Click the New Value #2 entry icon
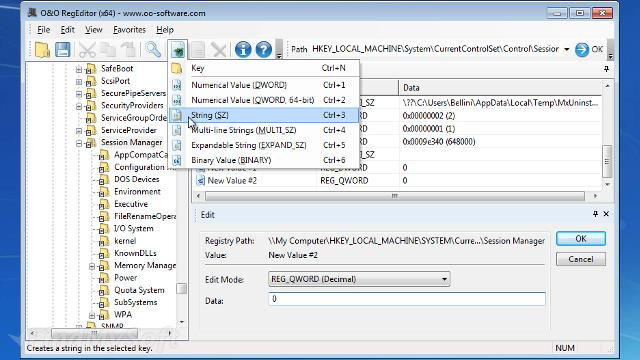 [x=200, y=180]
